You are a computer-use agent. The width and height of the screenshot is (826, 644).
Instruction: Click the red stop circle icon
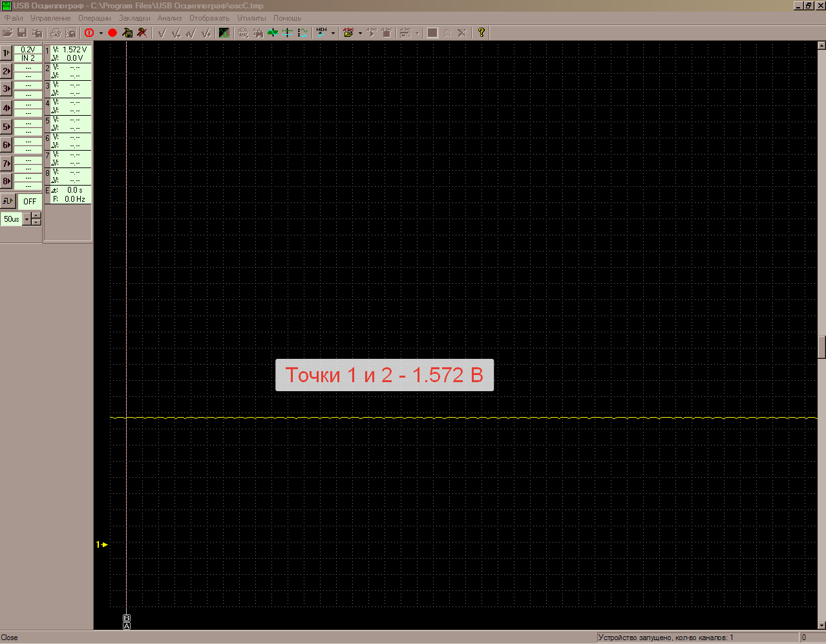pos(89,32)
